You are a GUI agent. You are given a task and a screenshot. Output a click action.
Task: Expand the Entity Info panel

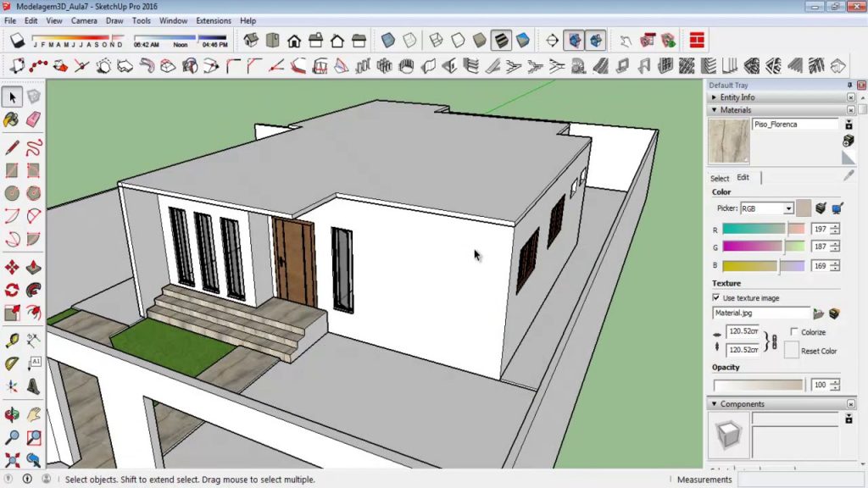pos(715,97)
